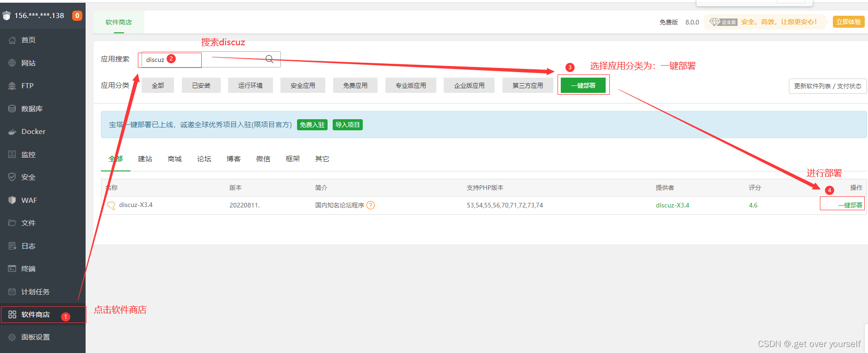This screenshot has height=353, width=868.
Task: Click the search magnifier icon
Action: [269, 59]
